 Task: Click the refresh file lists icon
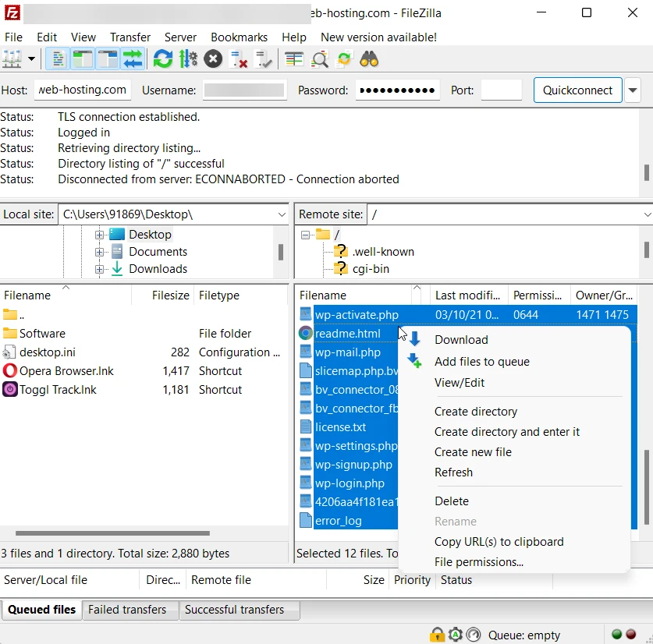click(x=162, y=59)
